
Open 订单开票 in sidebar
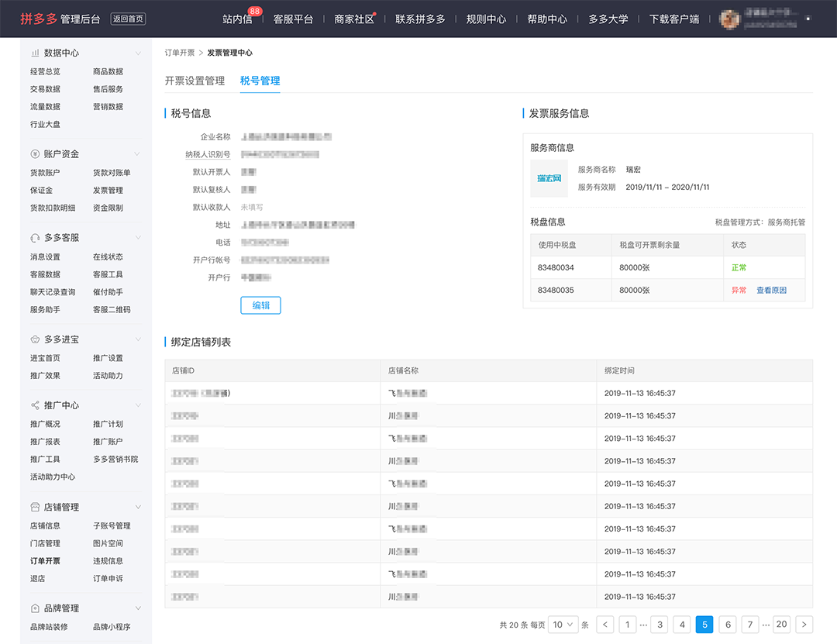pyautogui.click(x=45, y=561)
